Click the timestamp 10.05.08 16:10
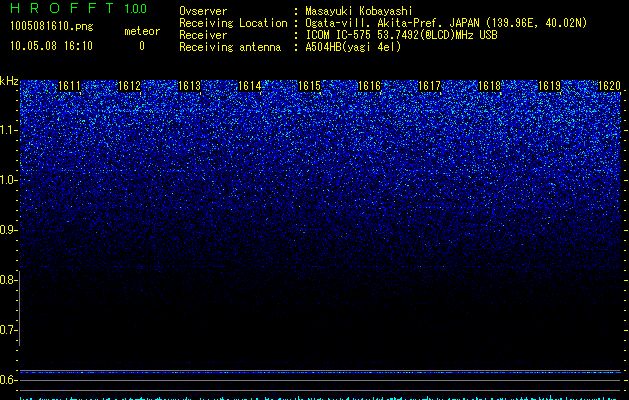This screenshot has width=629, height=400. [x=51, y=46]
